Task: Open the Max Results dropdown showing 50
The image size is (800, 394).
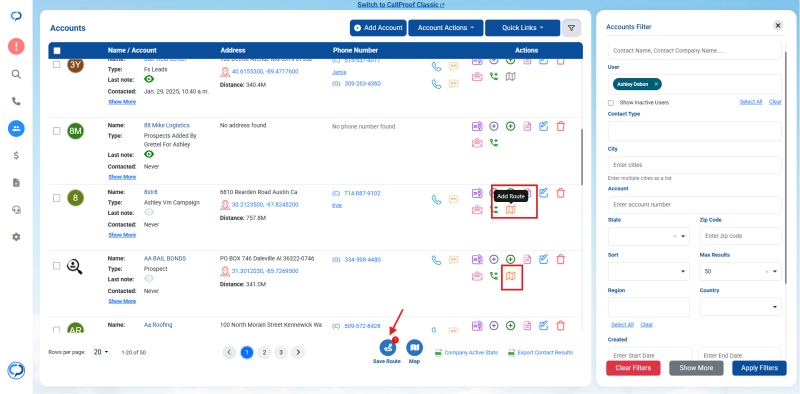Action: 740,272
